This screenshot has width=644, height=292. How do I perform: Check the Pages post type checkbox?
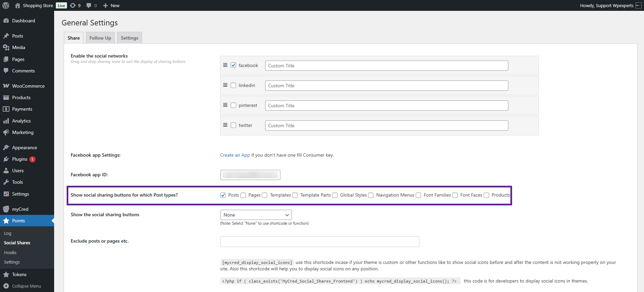pyautogui.click(x=243, y=195)
